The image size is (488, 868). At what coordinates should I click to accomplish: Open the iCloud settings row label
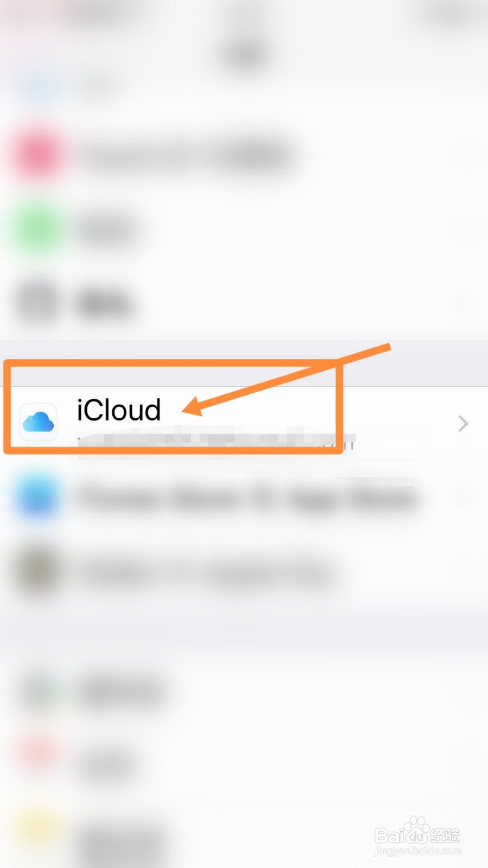[x=119, y=410]
